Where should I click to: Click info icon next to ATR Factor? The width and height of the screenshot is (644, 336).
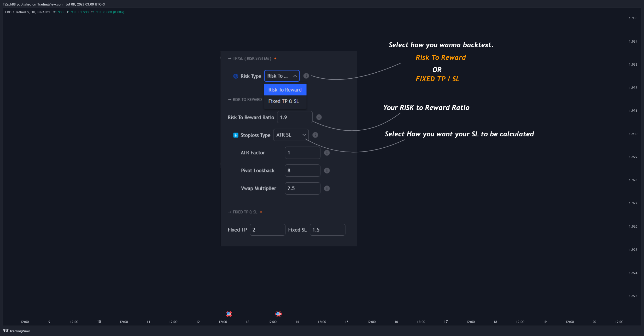point(327,153)
